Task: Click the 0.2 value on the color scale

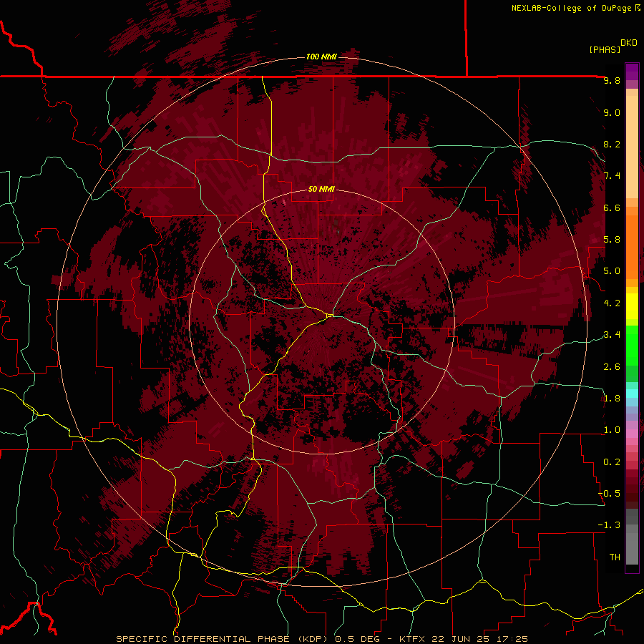Action: point(612,462)
